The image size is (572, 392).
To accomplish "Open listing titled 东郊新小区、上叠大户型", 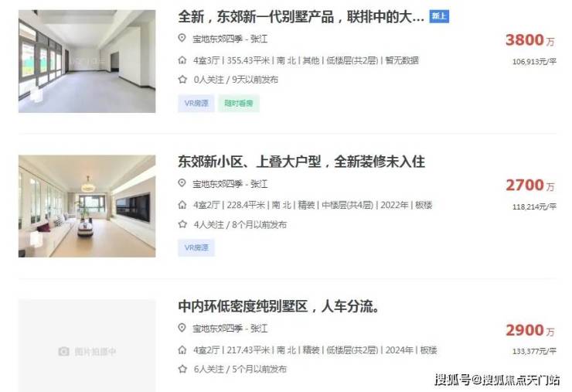I will (x=301, y=162).
